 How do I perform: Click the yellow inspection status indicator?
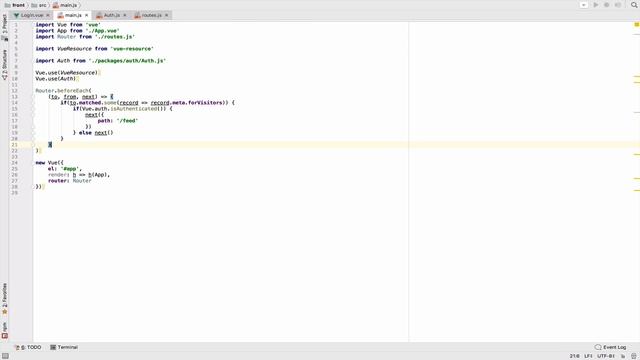pos(636,24)
